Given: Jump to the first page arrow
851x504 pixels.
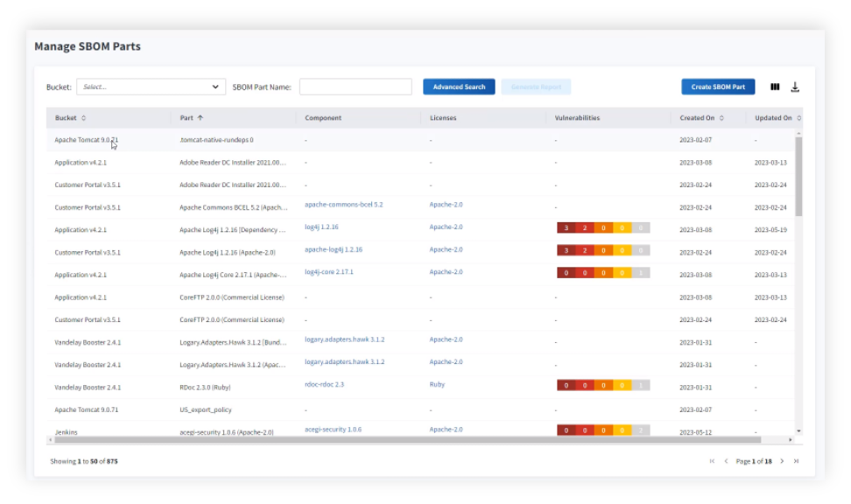Looking at the screenshot, I should [x=712, y=461].
